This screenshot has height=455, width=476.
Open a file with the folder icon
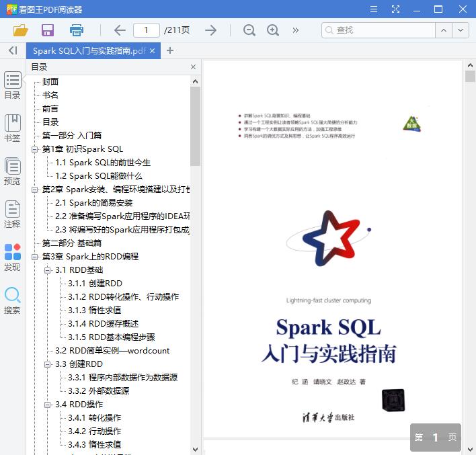[x=21, y=30]
